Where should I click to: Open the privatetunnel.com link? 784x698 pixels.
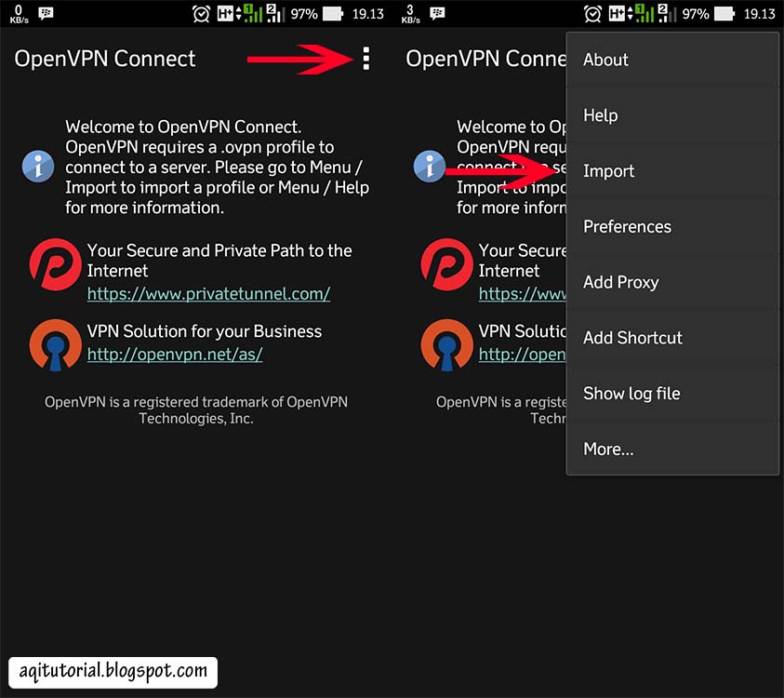tap(208, 294)
